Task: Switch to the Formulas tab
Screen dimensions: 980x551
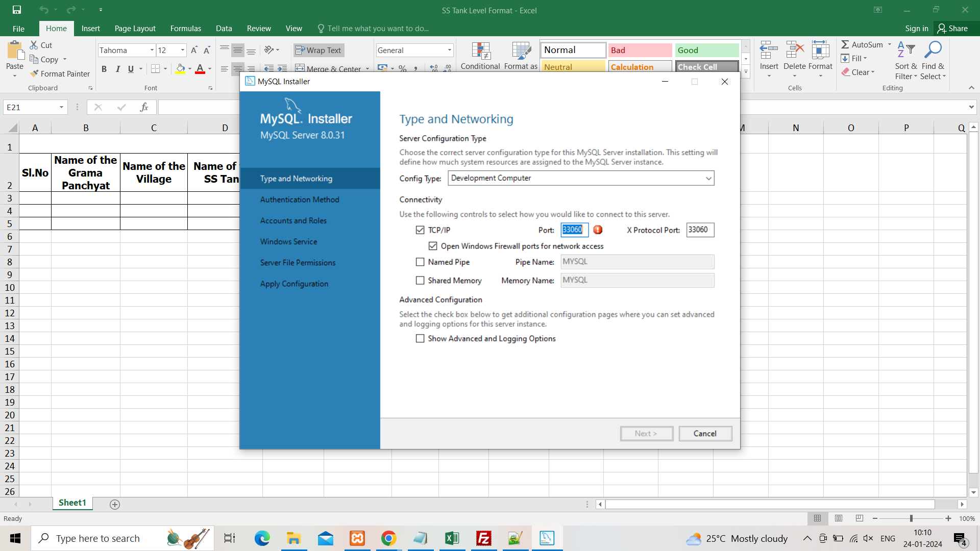Action: (x=186, y=29)
